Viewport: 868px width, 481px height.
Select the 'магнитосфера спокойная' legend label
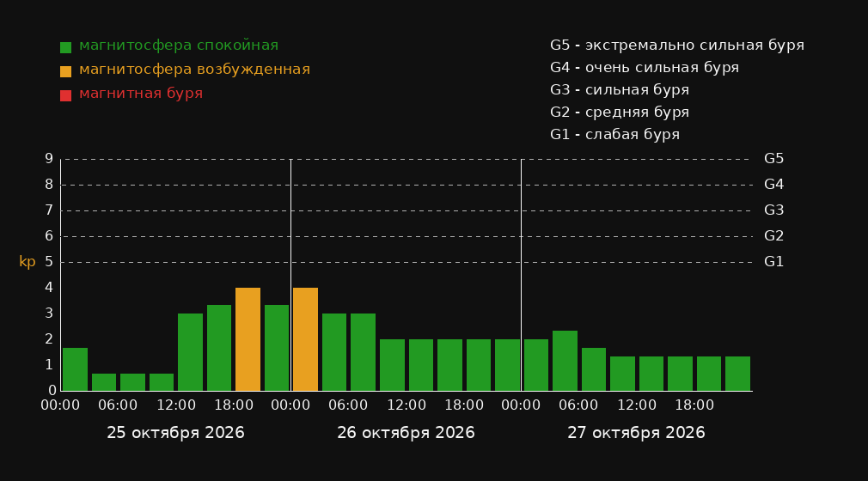point(179,46)
